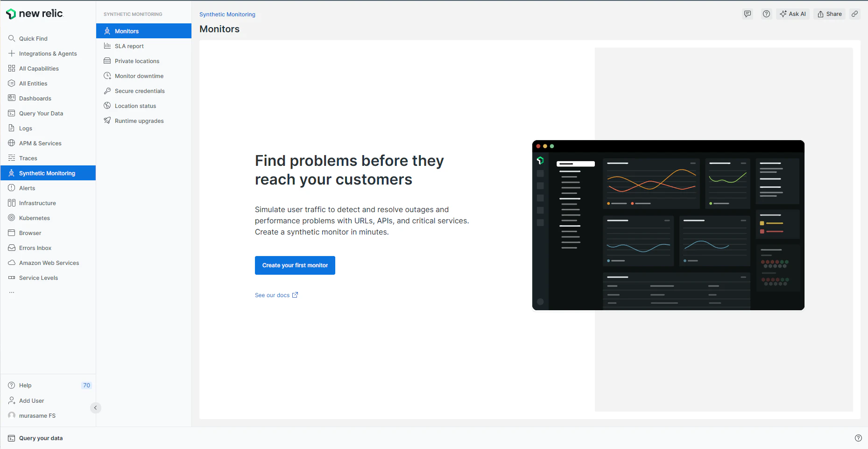The height and width of the screenshot is (449, 868).
Task: Click the new relic logo
Action: coord(34,14)
